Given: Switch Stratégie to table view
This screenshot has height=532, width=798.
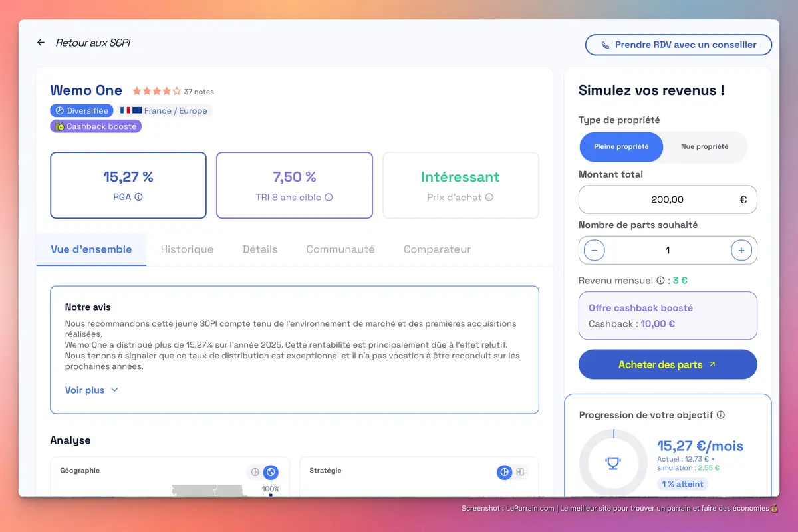Looking at the screenshot, I should (520, 472).
